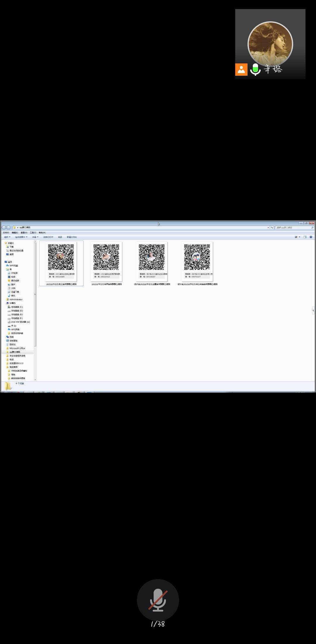316x644 pixels.
Task: Select the first QR code thumbnail with bear avatar
Action: click(x=61, y=258)
